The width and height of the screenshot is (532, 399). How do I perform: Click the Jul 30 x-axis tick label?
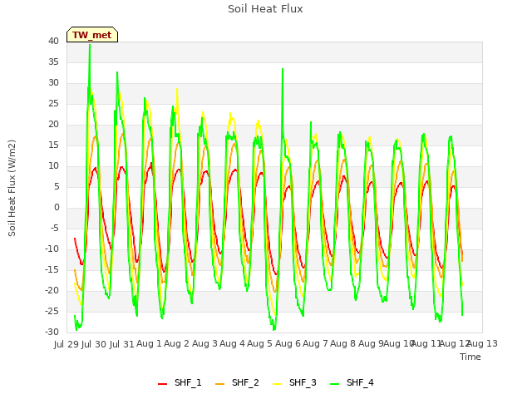click(95, 344)
